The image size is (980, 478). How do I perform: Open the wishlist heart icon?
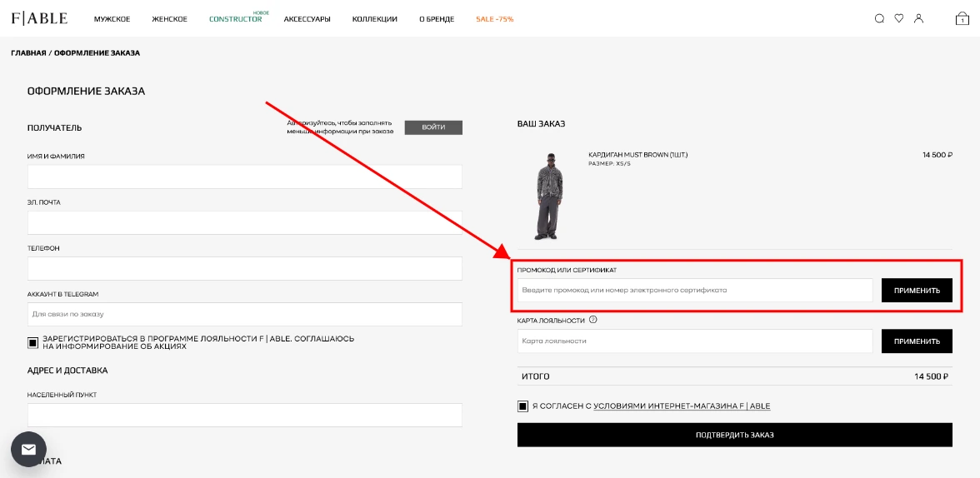tap(899, 18)
